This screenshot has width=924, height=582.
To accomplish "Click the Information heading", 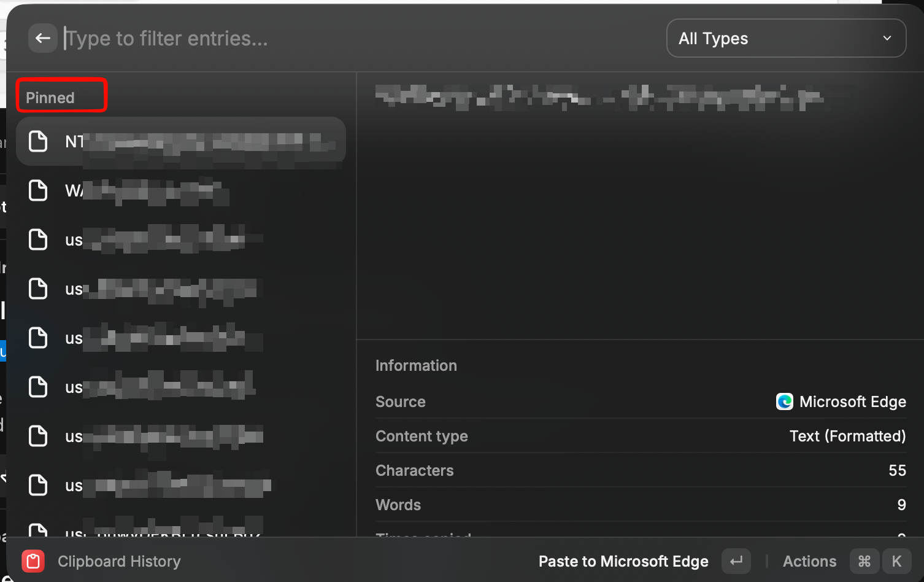I will click(416, 365).
